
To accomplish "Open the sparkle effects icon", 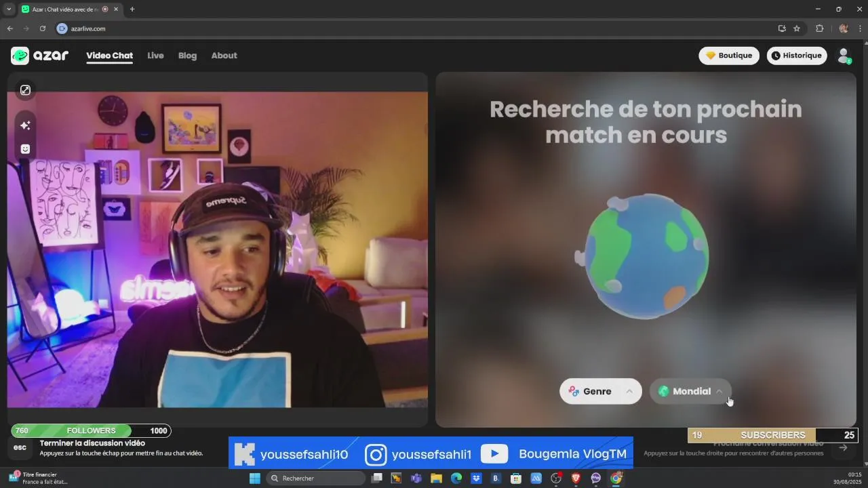I will (25, 125).
